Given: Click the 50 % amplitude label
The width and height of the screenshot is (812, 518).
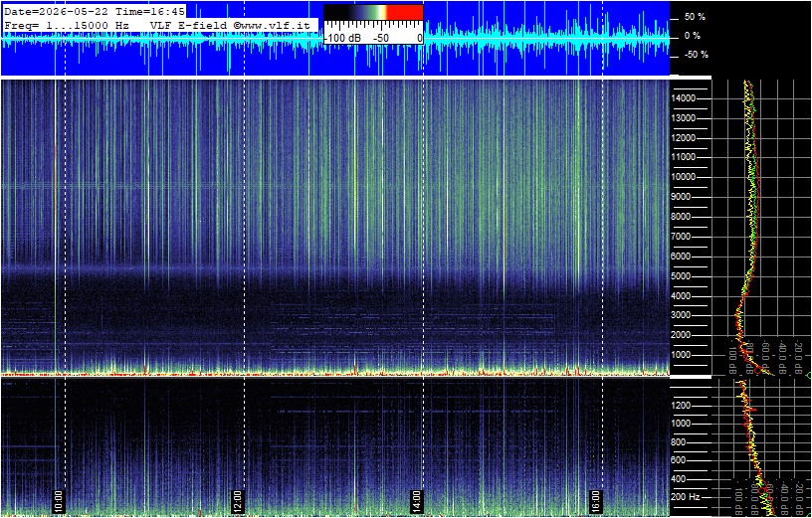Looking at the screenshot, I should click(x=695, y=17).
